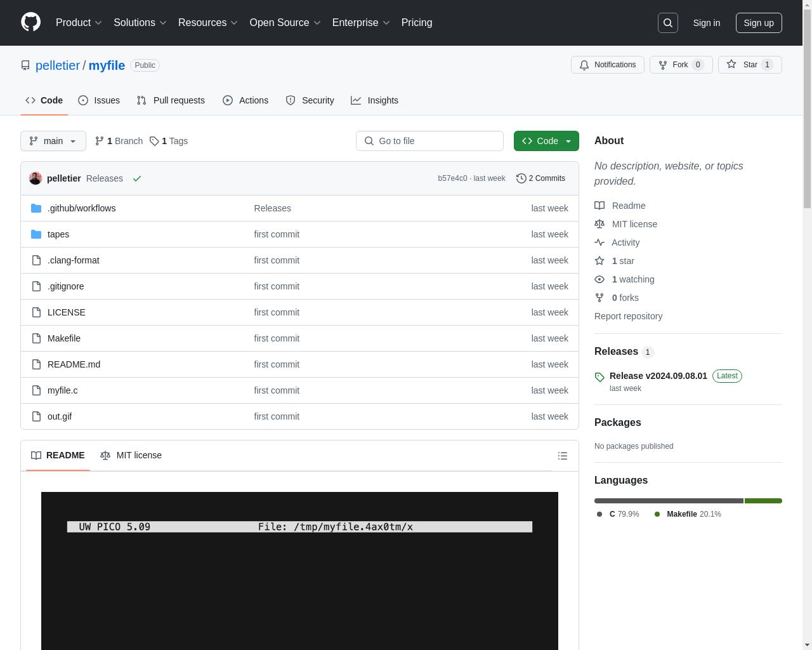Select the MIT license tab beside README
This screenshot has height=650, width=812.
131,455
